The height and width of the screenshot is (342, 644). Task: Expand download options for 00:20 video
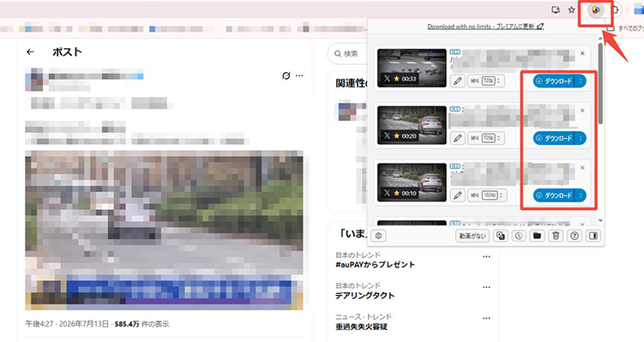click(581, 138)
